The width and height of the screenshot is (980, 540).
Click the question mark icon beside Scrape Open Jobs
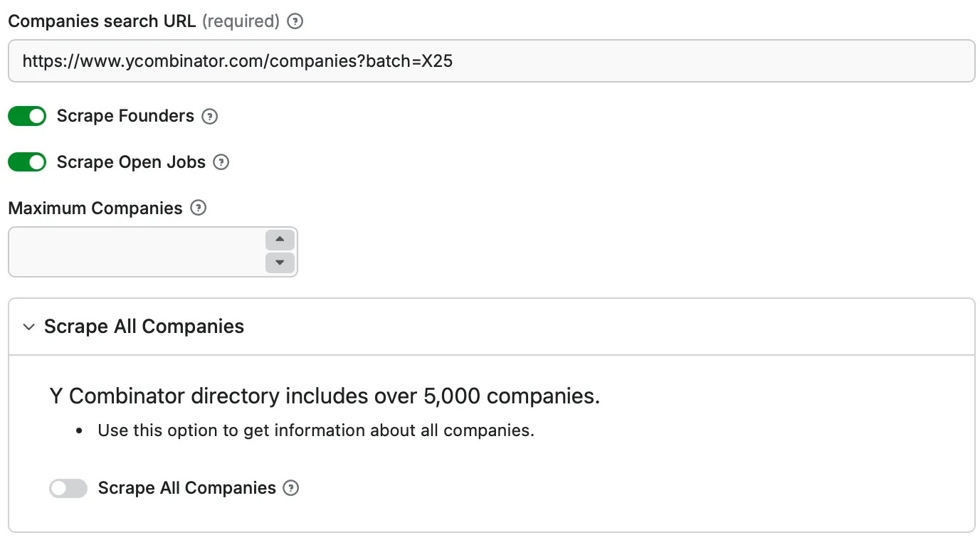click(x=221, y=162)
